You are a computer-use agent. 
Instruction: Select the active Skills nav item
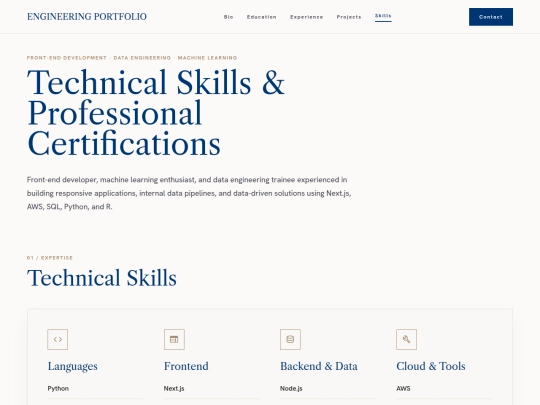[x=383, y=16]
